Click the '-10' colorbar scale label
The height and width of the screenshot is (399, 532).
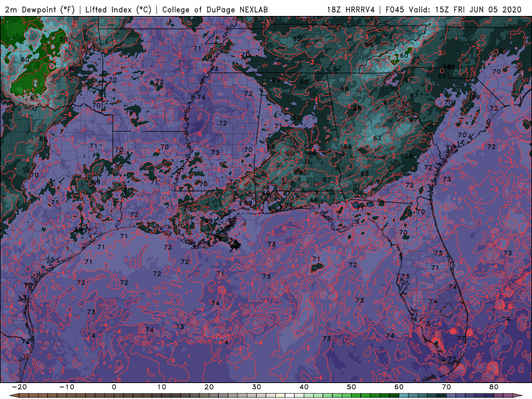pyautogui.click(x=66, y=387)
